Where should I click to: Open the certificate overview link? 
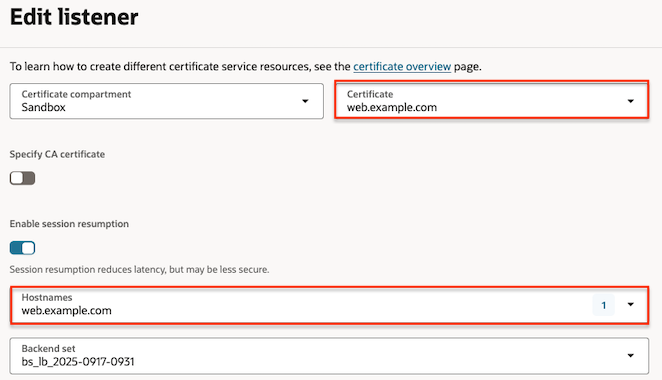pos(402,67)
